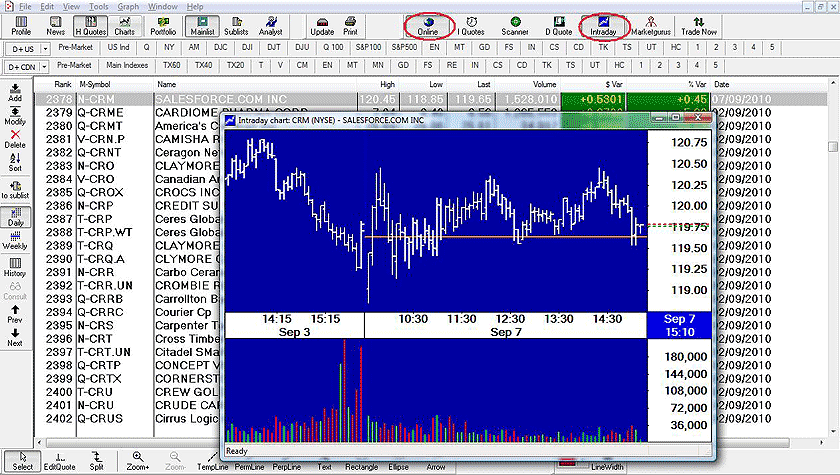Open the Marketgurus icon

coord(651,26)
